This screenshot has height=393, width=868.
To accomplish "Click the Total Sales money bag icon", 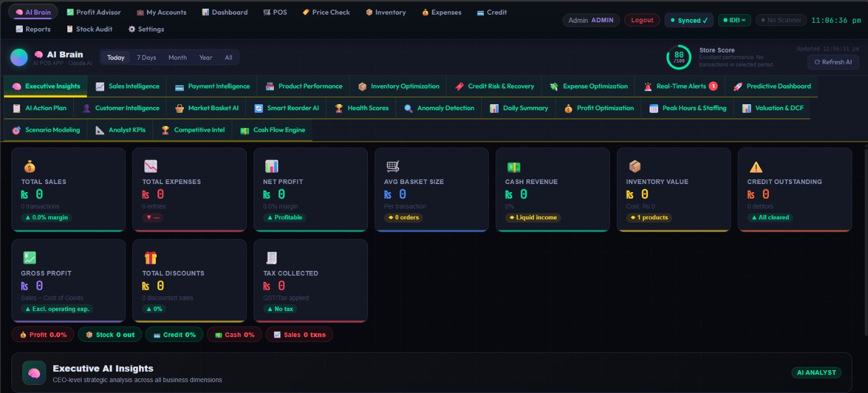I will [x=29, y=166].
